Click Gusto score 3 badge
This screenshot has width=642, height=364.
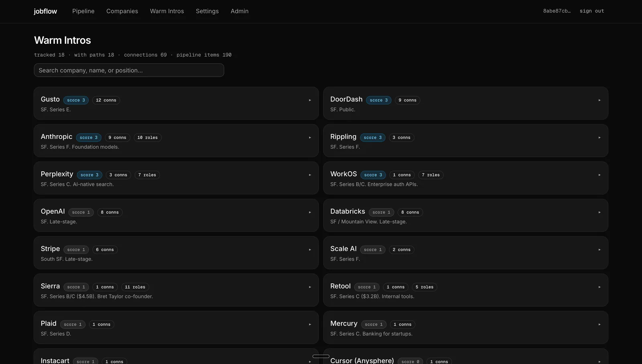tap(76, 100)
